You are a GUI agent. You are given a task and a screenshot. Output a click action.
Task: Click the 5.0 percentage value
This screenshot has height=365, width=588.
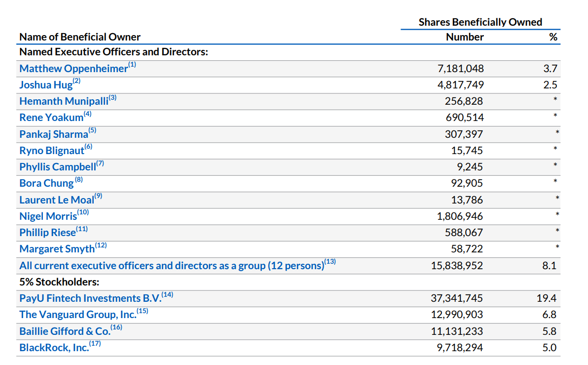[550, 348]
